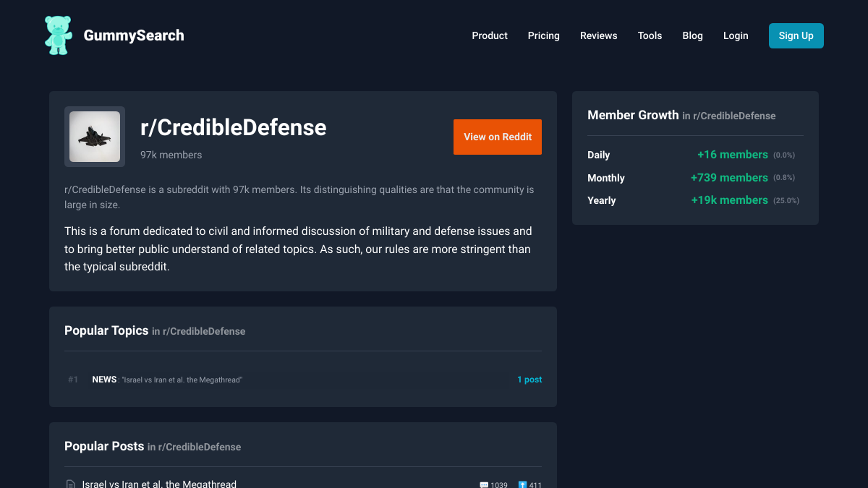Click the '1 post' count link

[x=529, y=380]
